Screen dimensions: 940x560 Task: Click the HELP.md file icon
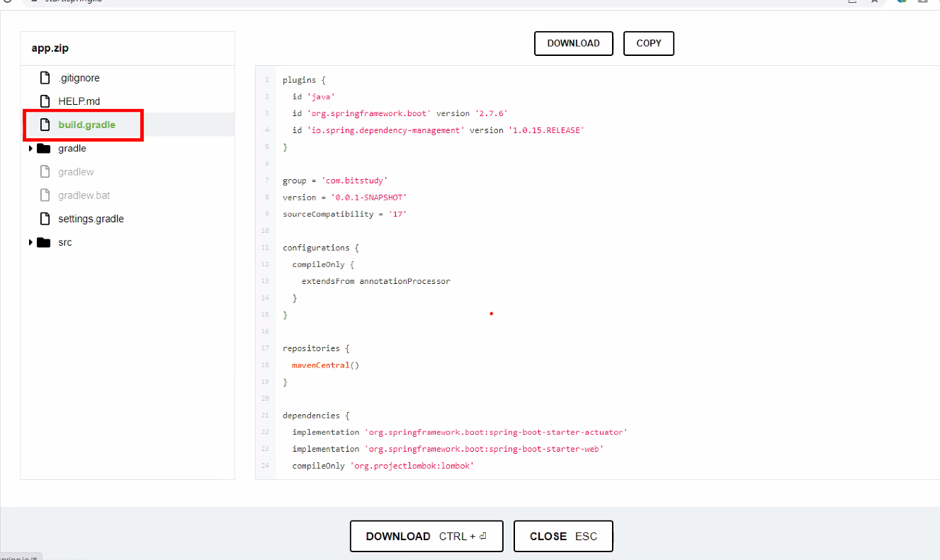coord(45,101)
